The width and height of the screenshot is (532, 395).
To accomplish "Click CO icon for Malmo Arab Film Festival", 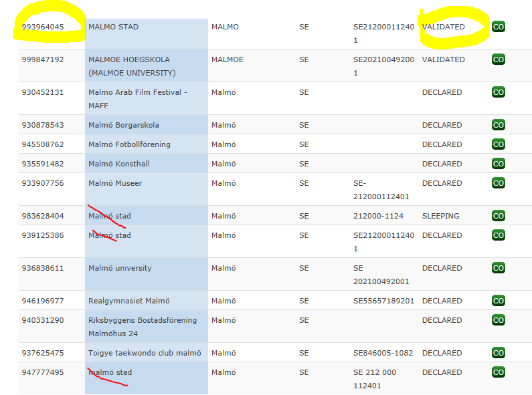I will point(499,92).
